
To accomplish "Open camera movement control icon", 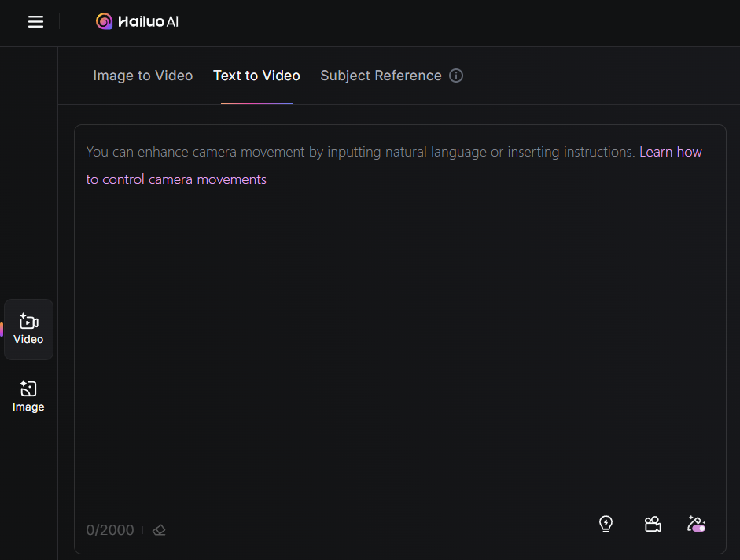I will coord(652,524).
